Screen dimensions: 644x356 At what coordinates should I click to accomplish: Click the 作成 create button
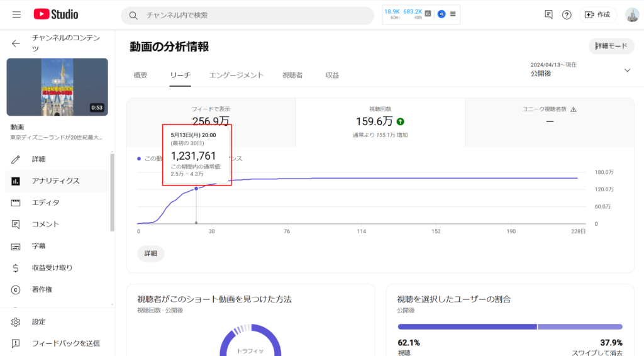point(597,14)
